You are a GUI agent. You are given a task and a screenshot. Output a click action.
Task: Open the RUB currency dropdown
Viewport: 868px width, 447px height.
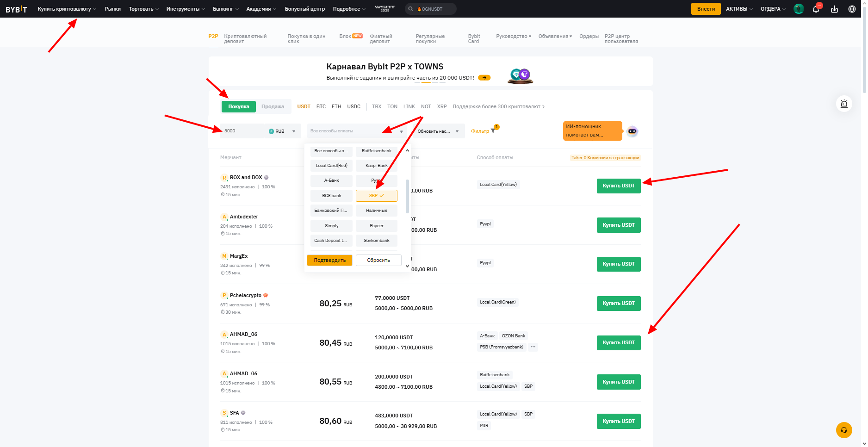click(282, 131)
